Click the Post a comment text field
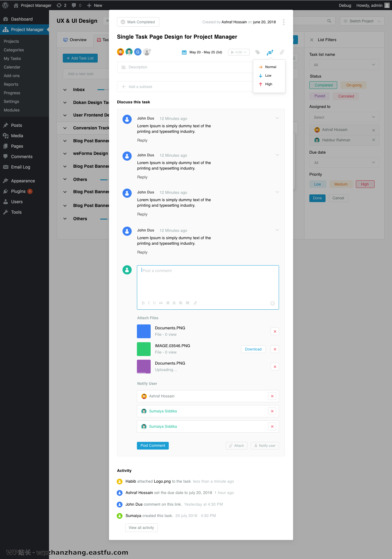The height and width of the screenshot is (559, 392). [208, 282]
